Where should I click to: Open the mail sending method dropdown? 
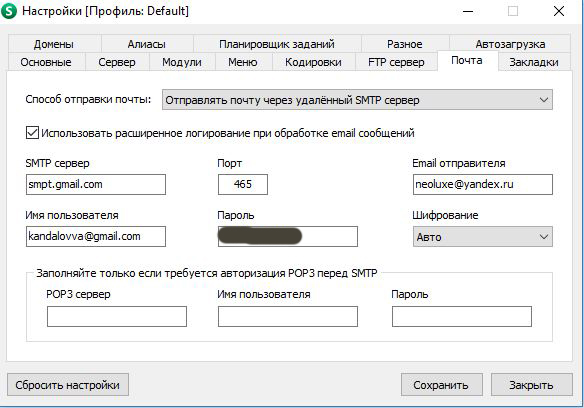[x=357, y=100]
